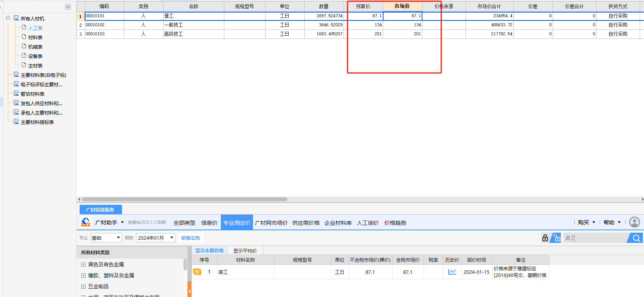
Task: Select the 专业测定价 tab
Action: click(237, 222)
